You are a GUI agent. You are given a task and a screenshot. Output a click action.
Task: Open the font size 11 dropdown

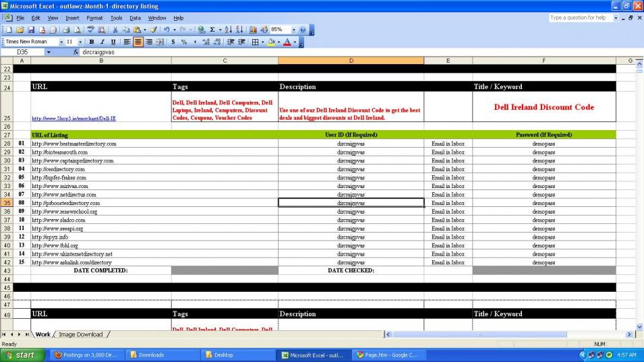point(80,42)
